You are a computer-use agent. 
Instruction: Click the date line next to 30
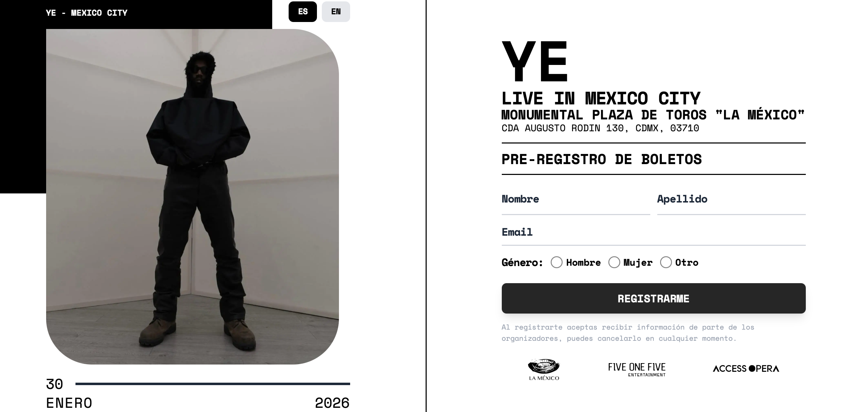[x=212, y=384]
